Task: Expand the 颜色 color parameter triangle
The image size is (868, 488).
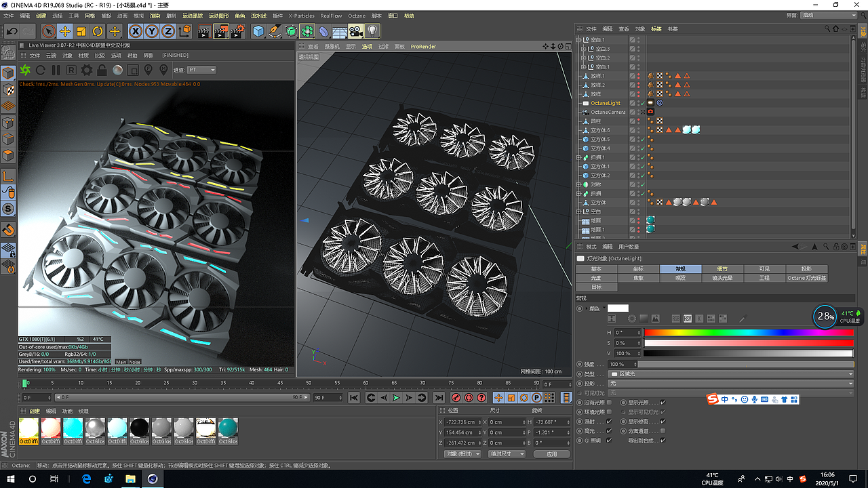Action: [x=586, y=308]
